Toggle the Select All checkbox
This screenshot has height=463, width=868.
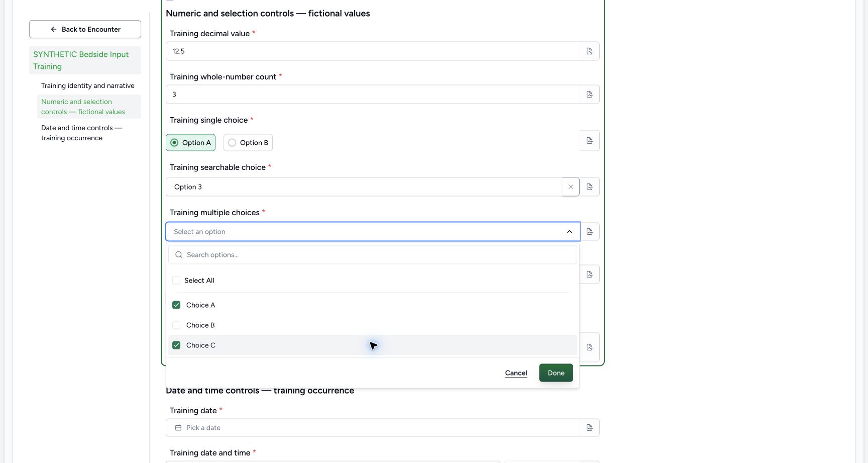176,281
